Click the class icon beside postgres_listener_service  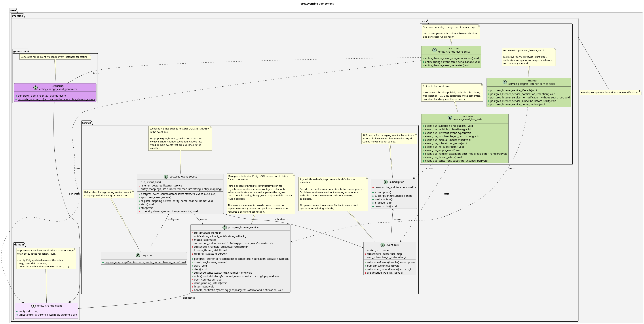point(225,228)
